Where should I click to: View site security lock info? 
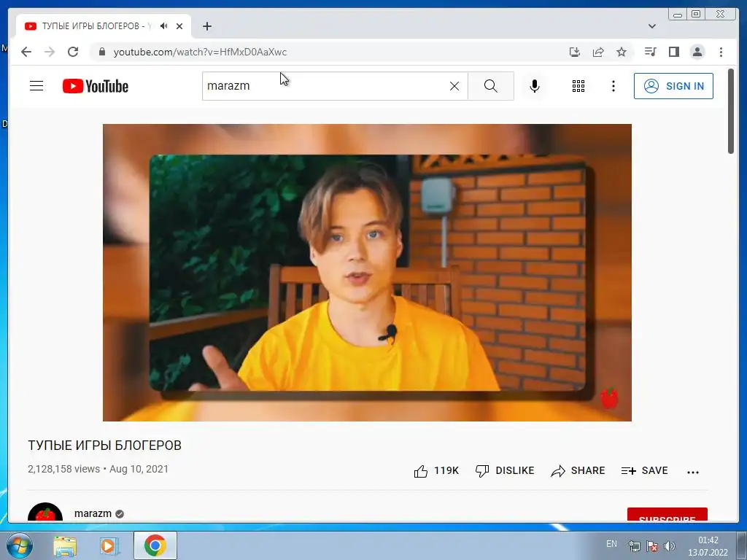click(x=101, y=52)
